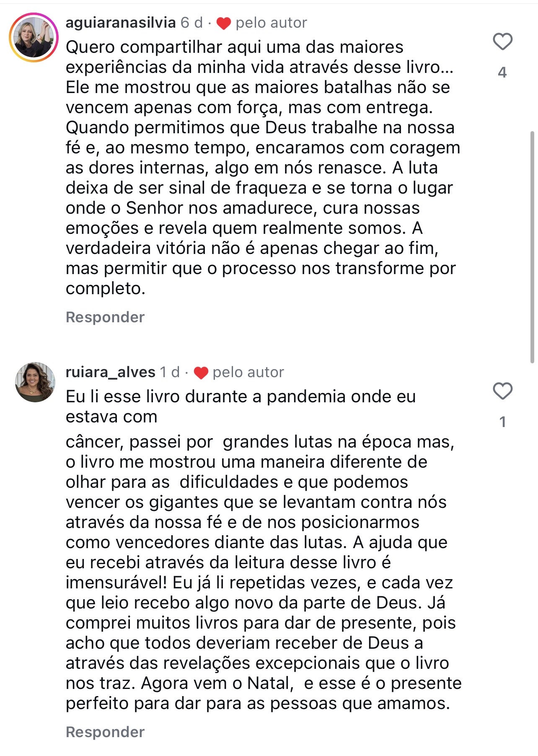Viewport: 538px width, 756px height.
Task: Click Responder under ruiara_alves's comment
Action: [105, 732]
